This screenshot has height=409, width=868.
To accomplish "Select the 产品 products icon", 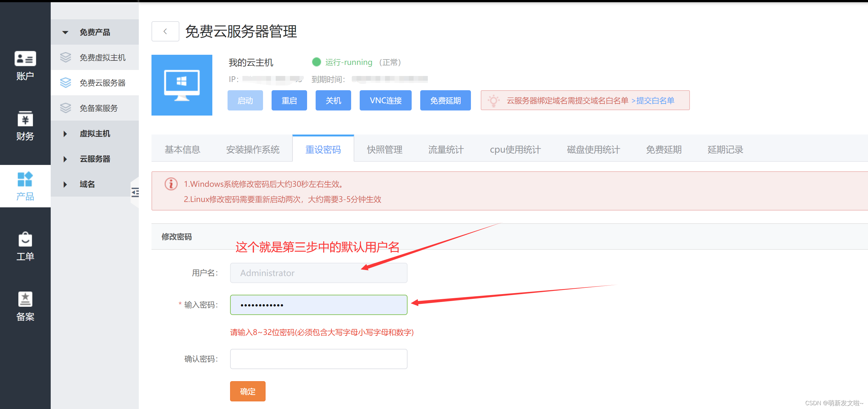I will click(x=25, y=186).
